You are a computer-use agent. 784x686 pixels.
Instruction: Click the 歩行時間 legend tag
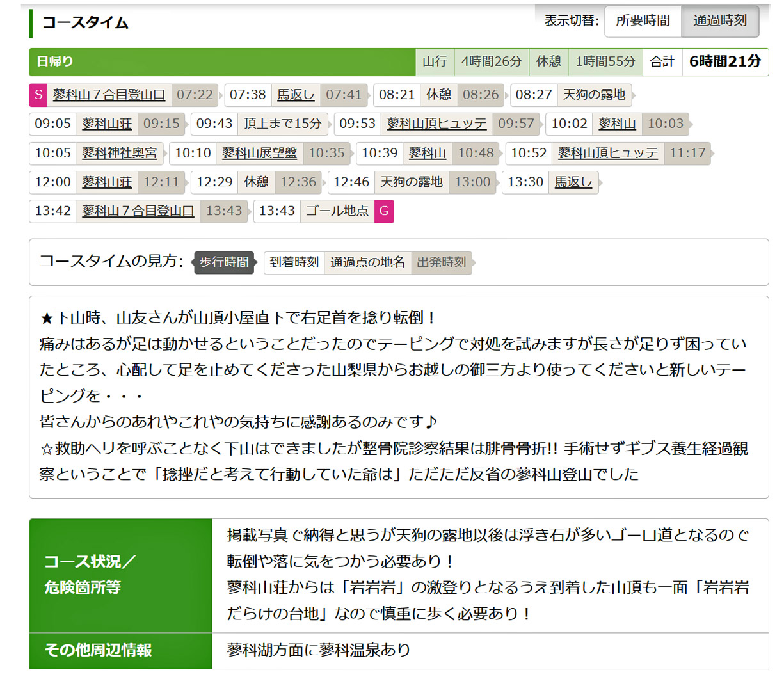(224, 262)
